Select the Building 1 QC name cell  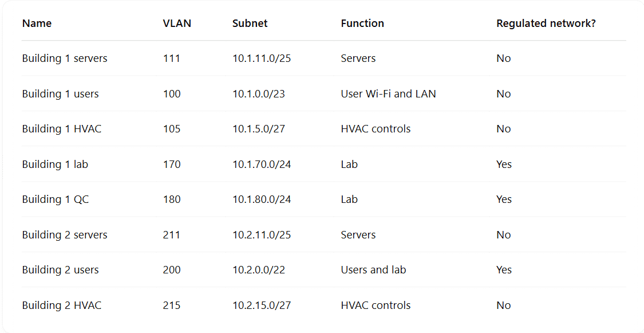pyautogui.click(x=56, y=199)
